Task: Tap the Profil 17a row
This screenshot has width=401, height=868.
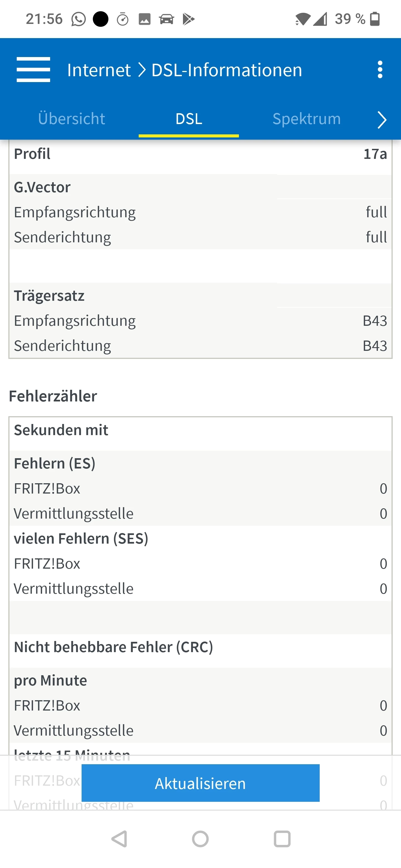Action: click(200, 154)
